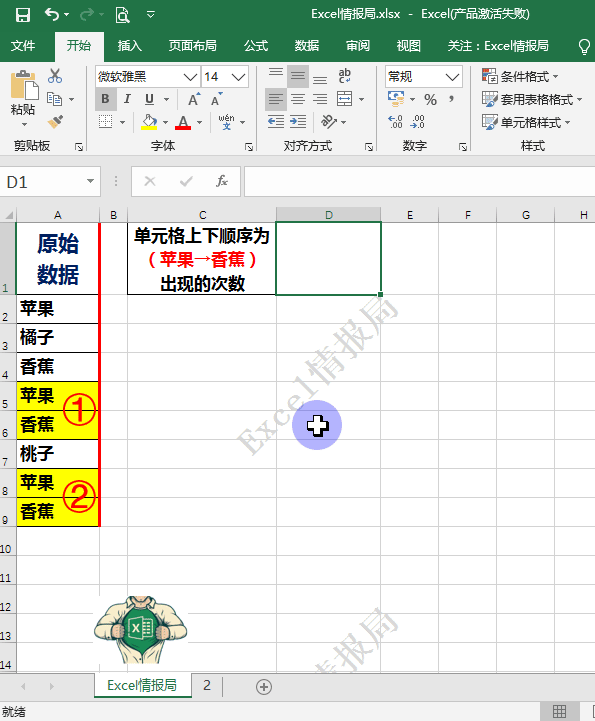
Task: Open the 公式 ribbon tab
Action: click(256, 46)
